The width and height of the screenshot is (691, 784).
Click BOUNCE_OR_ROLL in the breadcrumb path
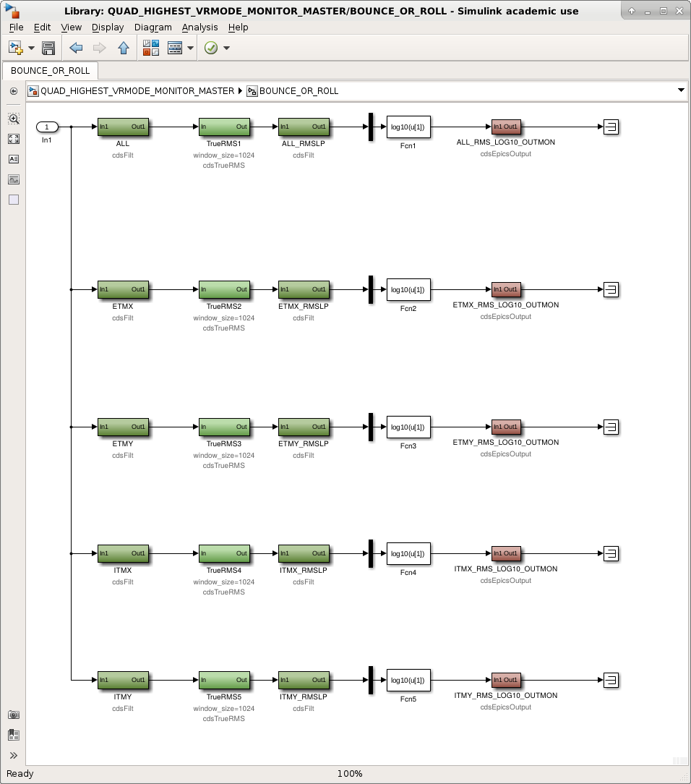pyautogui.click(x=299, y=91)
